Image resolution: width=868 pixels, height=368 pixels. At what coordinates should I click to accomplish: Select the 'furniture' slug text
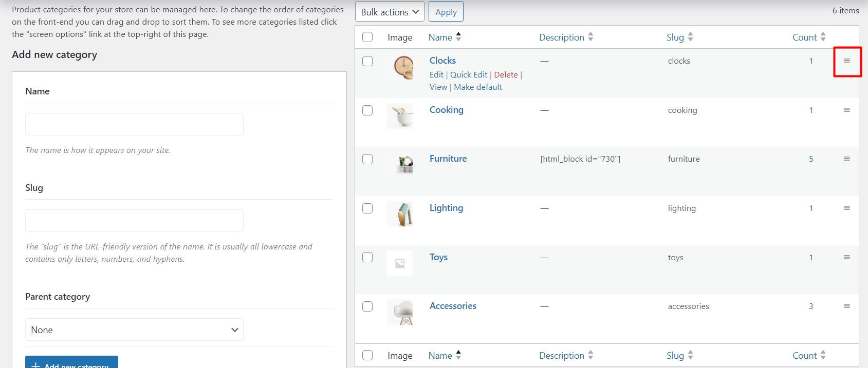coord(684,159)
